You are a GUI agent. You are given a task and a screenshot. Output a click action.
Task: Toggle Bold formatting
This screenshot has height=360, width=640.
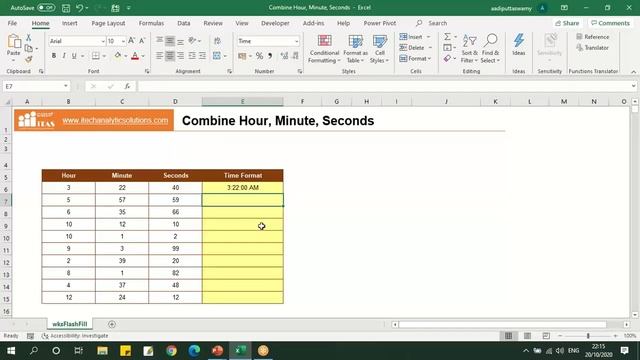coord(54,56)
